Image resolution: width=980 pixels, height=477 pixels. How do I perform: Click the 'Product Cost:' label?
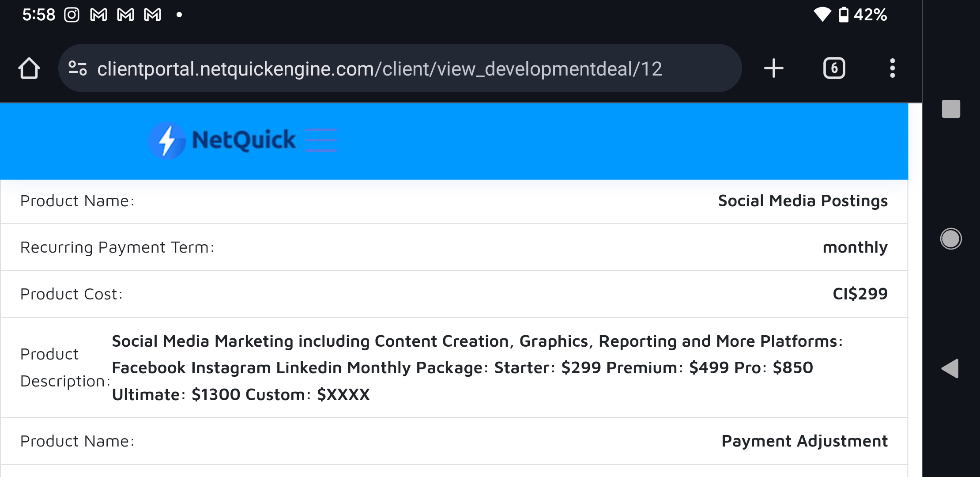tap(72, 294)
